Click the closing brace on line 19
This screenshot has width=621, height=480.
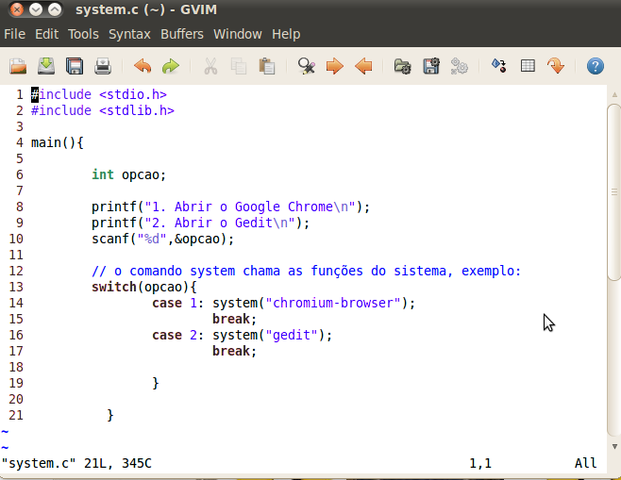point(156,383)
